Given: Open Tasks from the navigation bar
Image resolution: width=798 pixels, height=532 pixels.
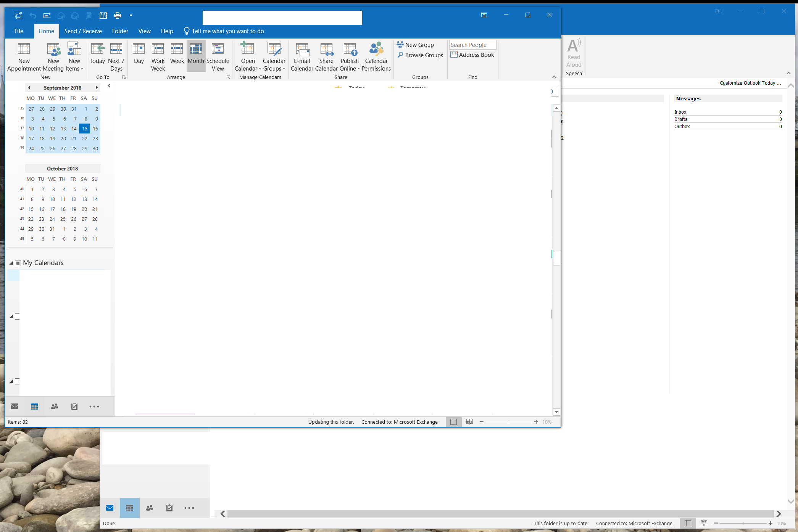Looking at the screenshot, I should [74, 407].
